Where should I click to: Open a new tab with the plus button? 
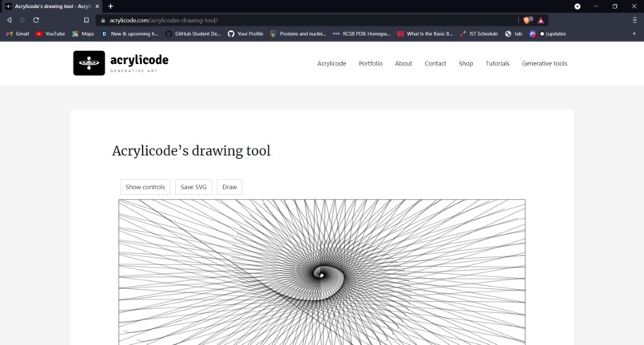click(x=110, y=6)
